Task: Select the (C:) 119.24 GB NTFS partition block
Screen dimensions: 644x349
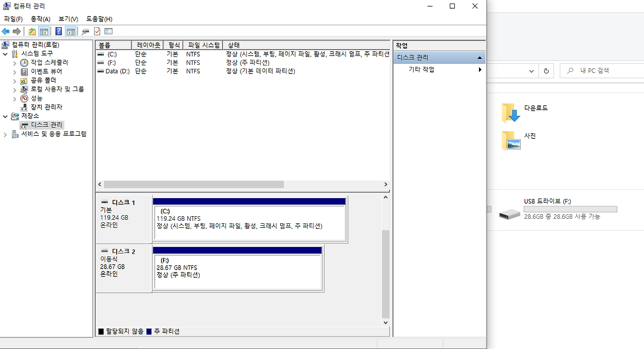Action: pyautogui.click(x=250, y=223)
